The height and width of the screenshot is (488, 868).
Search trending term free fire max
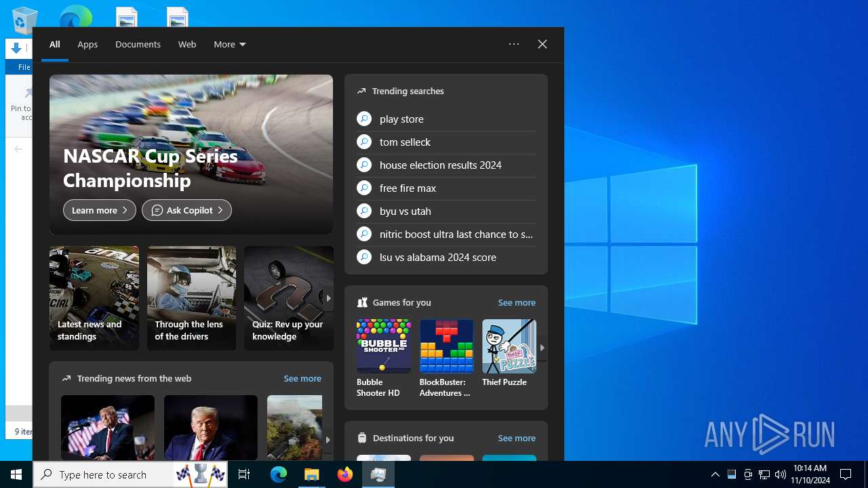point(446,188)
